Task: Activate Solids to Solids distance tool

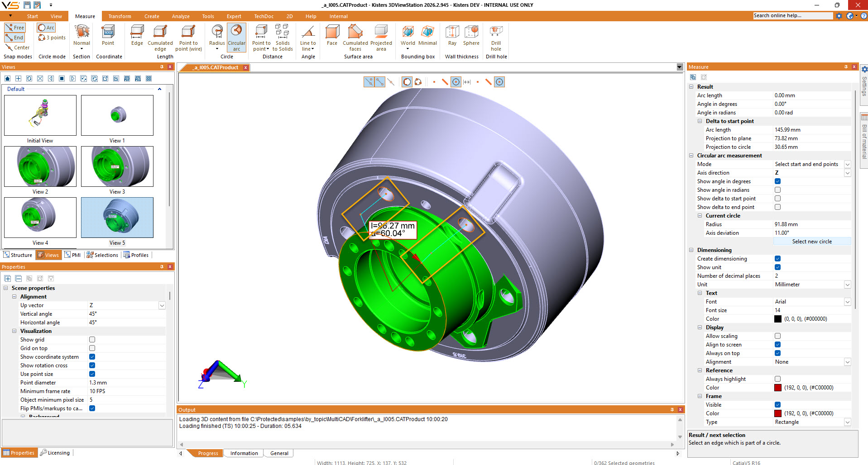Action: click(x=283, y=38)
